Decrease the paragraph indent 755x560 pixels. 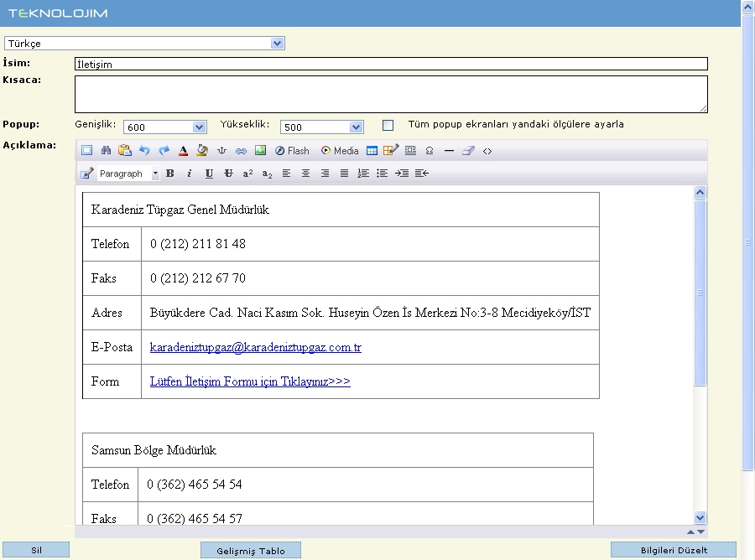pos(422,174)
